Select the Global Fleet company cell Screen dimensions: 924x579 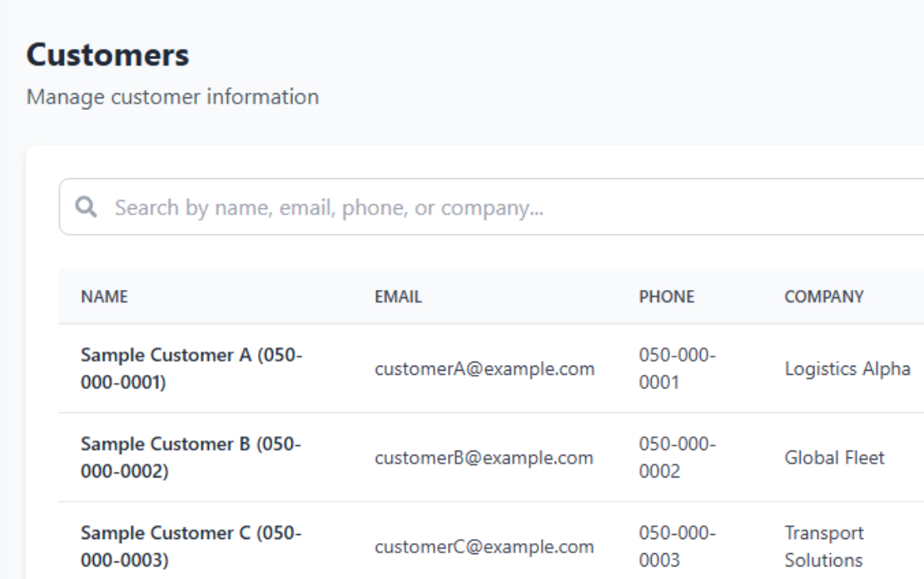coord(834,458)
